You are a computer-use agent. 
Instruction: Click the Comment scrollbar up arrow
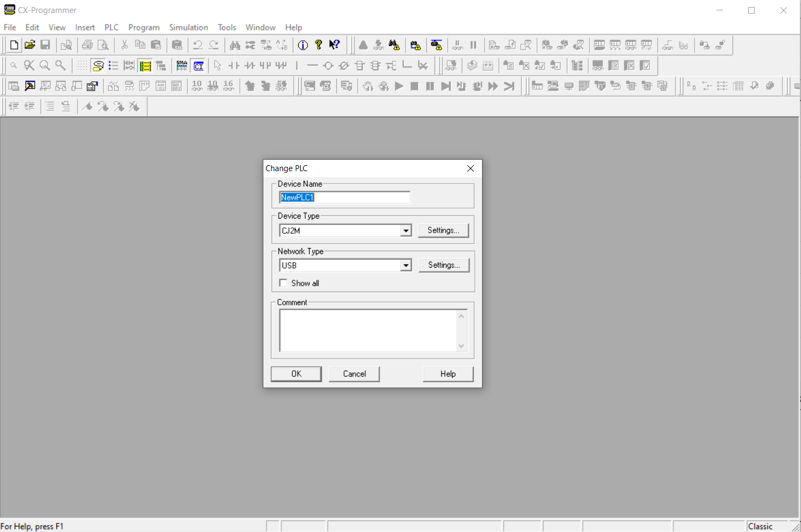point(461,316)
